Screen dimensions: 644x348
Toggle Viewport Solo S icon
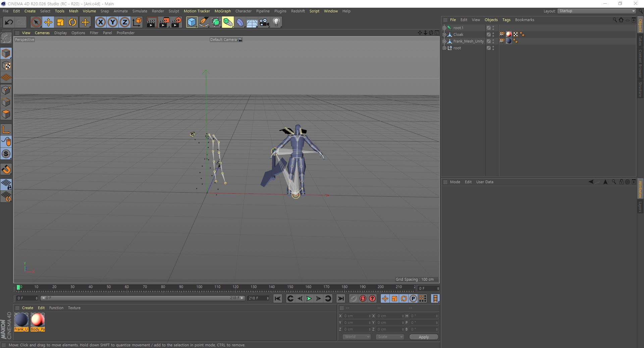click(x=6, y=154)
